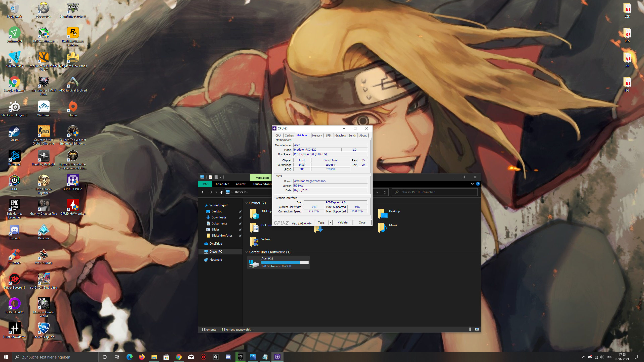Select the Acer (C:) drive capacity bar
This screenshot has width=644, height=362.
285,262
